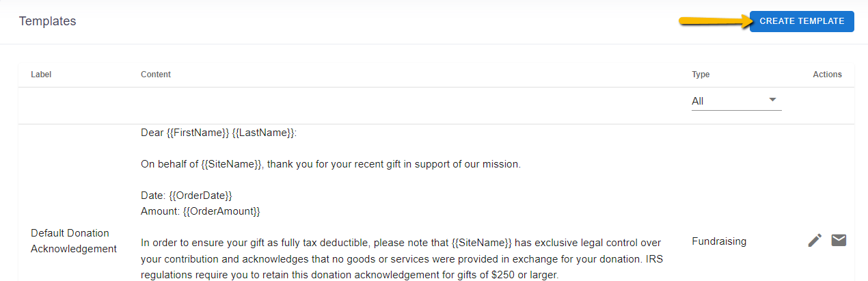Select the tax deductible paragraph's first line
The height and width of the screenshot is (281, 868).
click(x=401, y=243)
